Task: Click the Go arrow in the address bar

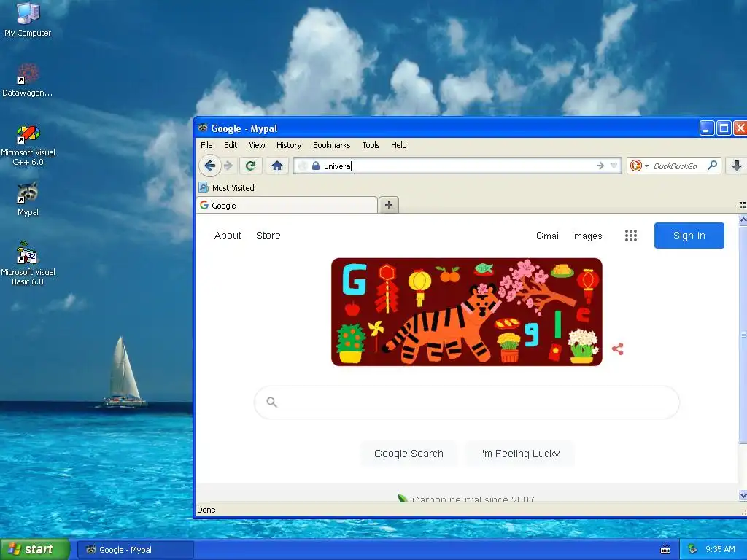Action: 600,166
